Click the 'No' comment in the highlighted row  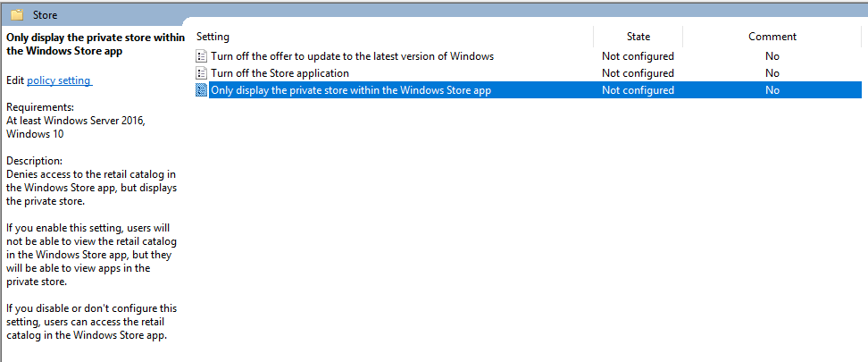pos(772,90)
